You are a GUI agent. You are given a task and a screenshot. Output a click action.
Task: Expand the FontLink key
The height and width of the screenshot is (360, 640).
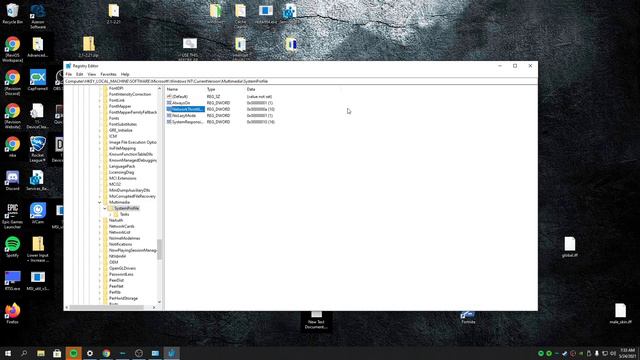click(x=100, y=100)
